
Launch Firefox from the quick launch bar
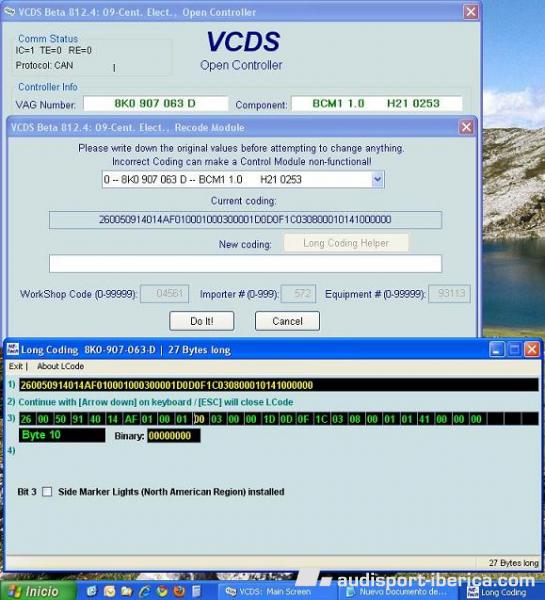pos(179,591)
